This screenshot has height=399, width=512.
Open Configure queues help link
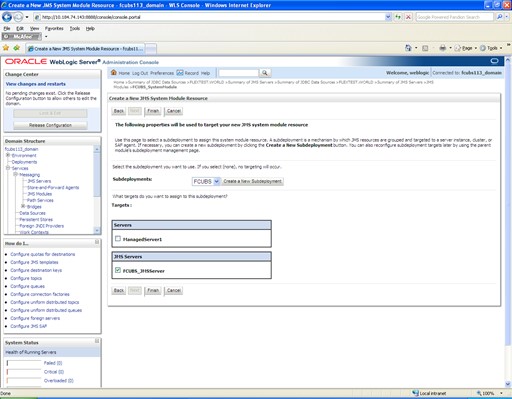[27, 286]
